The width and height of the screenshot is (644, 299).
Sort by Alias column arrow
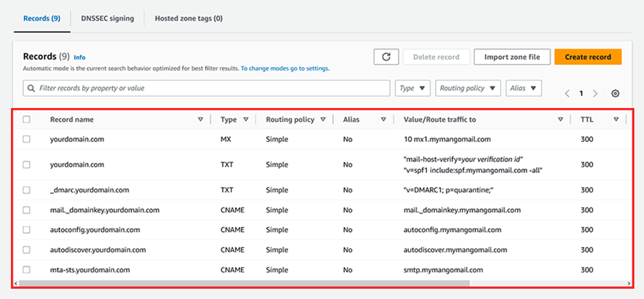383,120
